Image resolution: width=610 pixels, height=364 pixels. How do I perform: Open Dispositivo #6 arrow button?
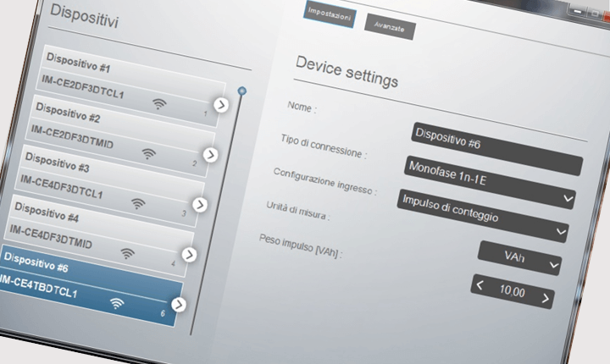pyautogui.click(x=179, y=304)
